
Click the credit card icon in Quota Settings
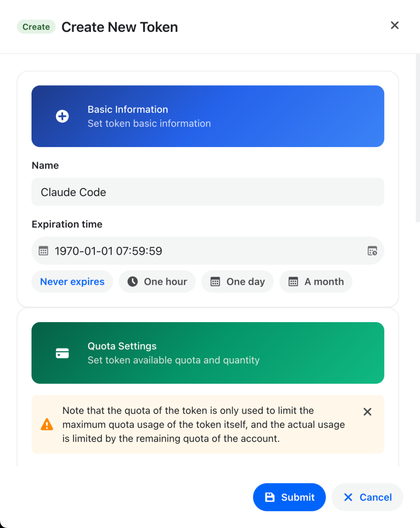click(62, 353)
